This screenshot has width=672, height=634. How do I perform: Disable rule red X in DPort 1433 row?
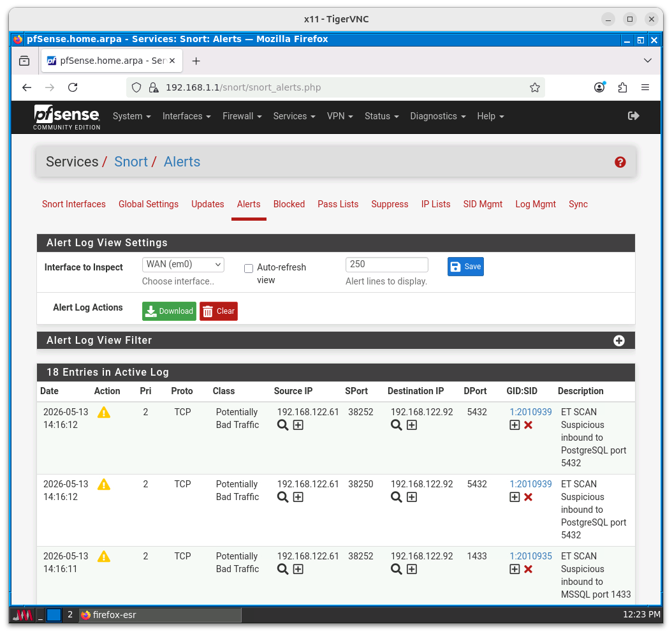click(529, 570)
